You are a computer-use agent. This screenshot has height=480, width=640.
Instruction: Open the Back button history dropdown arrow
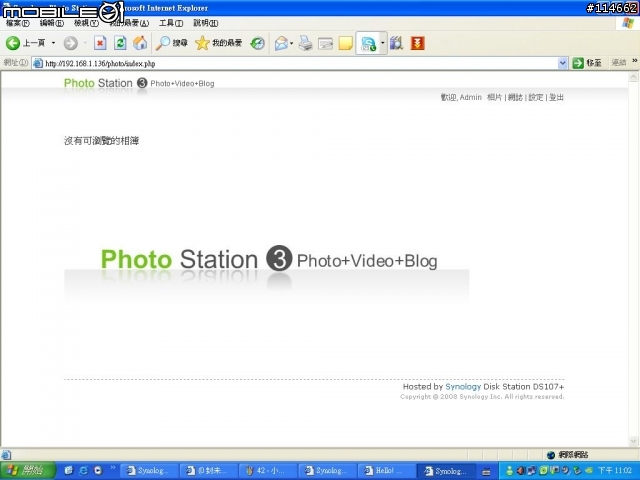pos(53,43)
